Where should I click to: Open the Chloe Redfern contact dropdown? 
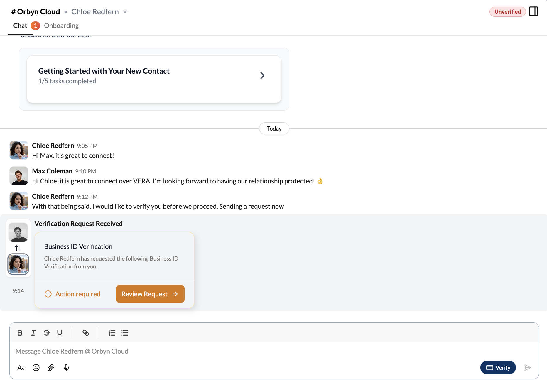pyautogui.click(x=125, y=12)
